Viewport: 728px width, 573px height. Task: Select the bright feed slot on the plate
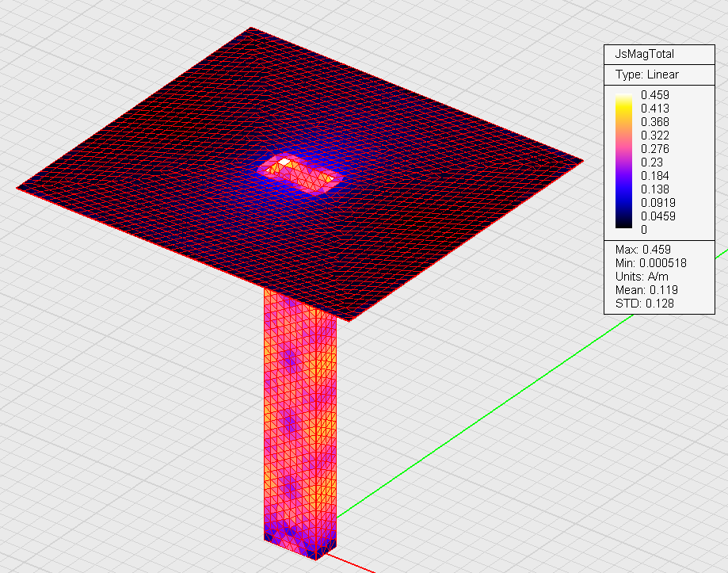[300, 174]
